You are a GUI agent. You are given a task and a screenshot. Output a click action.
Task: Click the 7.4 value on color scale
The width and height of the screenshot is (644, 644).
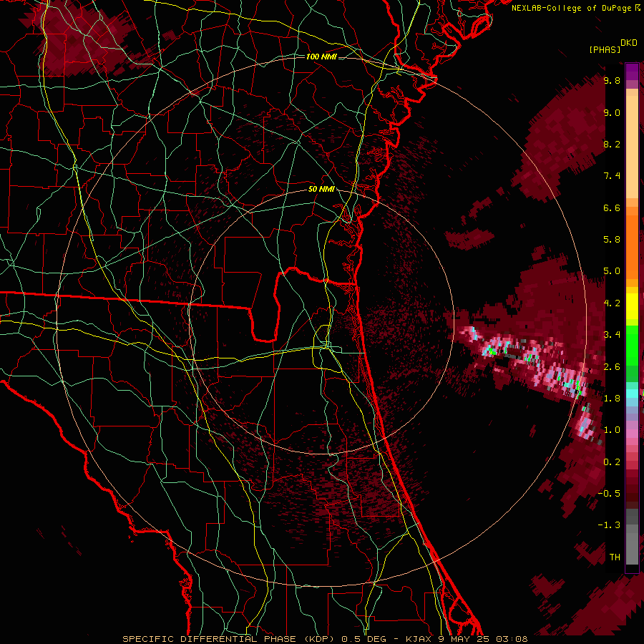click(612, 176)
